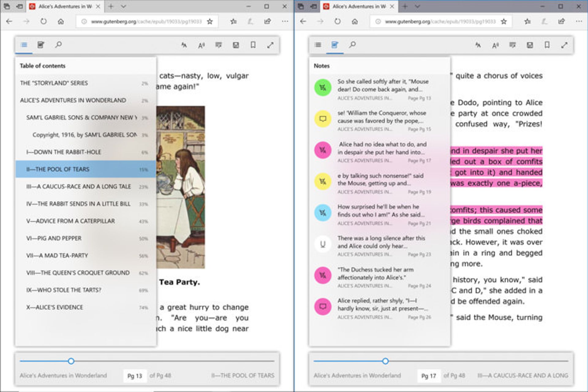Open the Grammar tools
This screenshot has height=392, width=588.
tap(218, 45)
